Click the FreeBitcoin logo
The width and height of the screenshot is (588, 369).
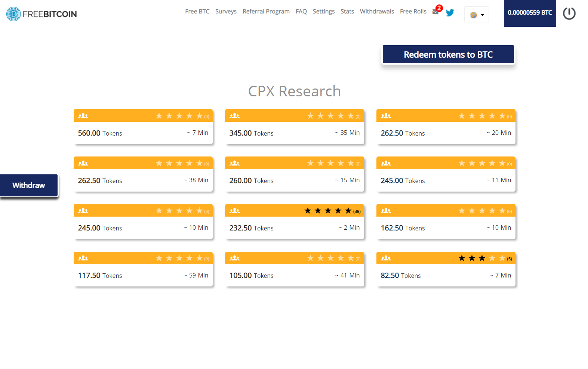[x=41, y=14]
